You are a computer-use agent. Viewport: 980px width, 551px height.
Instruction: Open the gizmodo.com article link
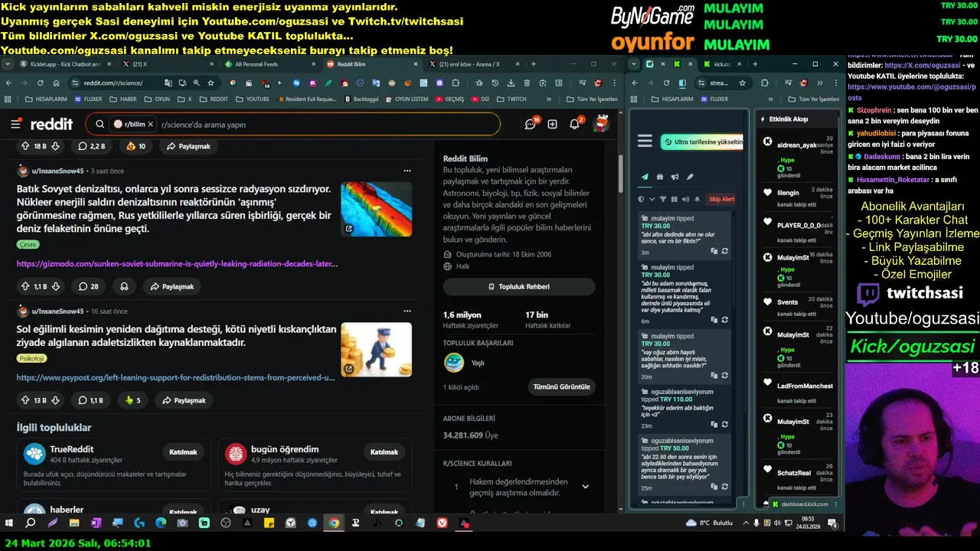pyautogui.click(x=177, y=263)
